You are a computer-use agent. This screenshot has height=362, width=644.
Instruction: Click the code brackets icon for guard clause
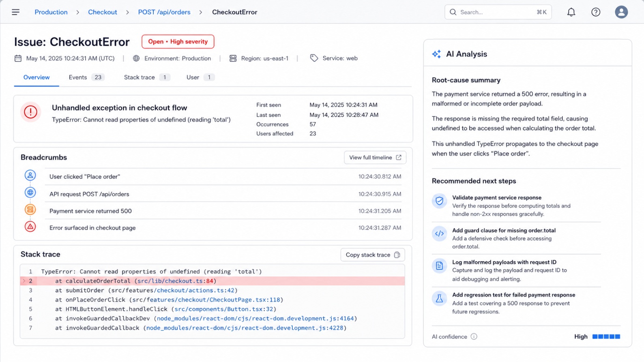(439, 233)
